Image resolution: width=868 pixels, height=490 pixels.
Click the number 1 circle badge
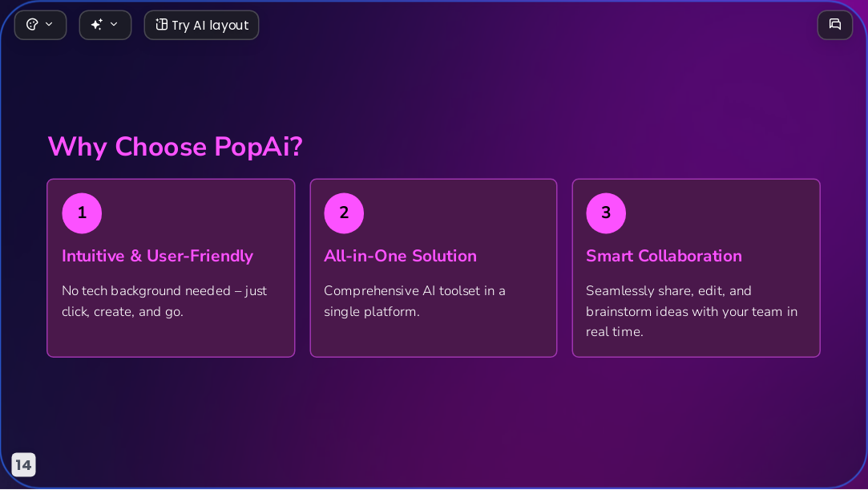tap(82, 213)
